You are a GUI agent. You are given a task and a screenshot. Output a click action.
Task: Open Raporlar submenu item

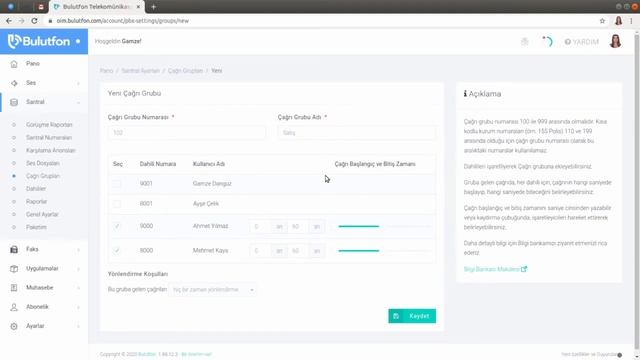(x=36, y=202)
